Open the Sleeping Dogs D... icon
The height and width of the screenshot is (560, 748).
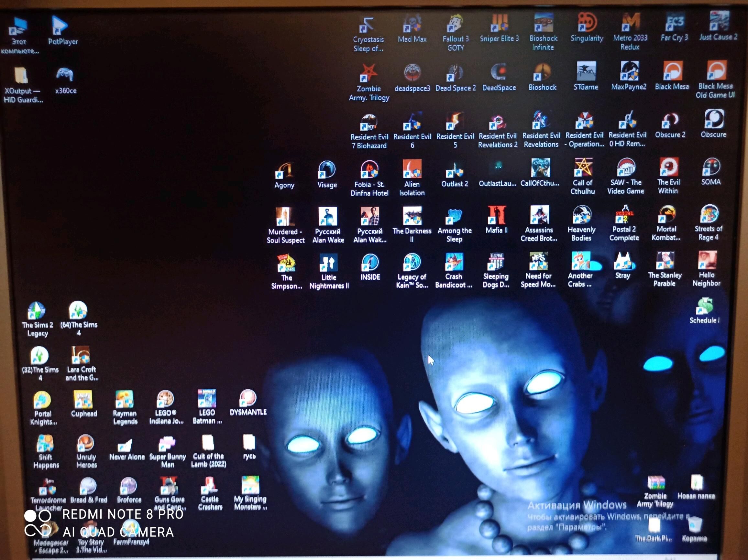click(496, 262)
